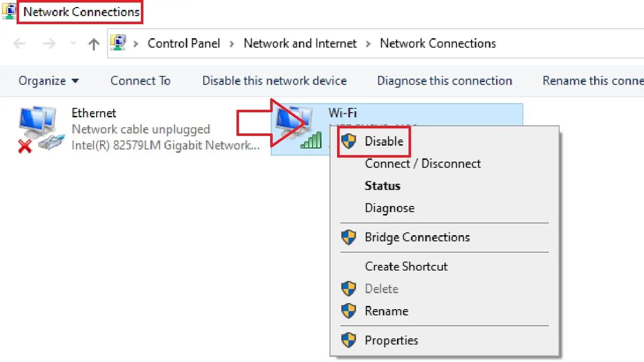Click the network icon in the window title bar
Screen dimensions: 644x362
(x=8, y=10)
